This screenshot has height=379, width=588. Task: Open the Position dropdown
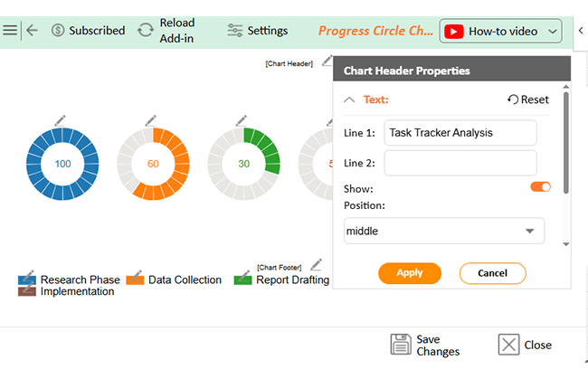tap(444, 232)
